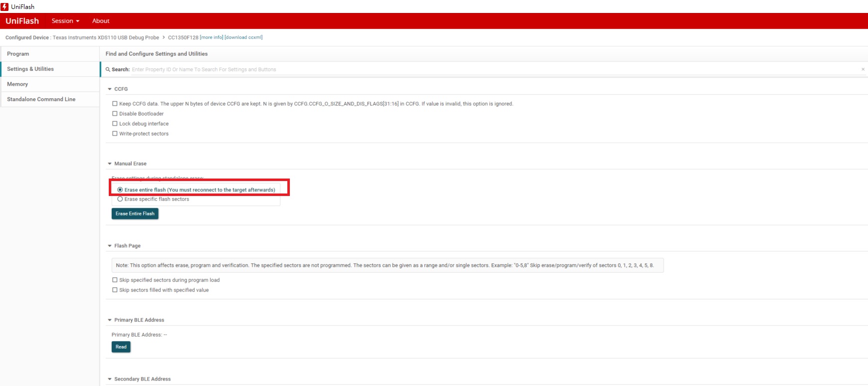Open the Memory tab
Image resolution: width=868 pixels, height=386 pixels.
[x=50, y=84]
